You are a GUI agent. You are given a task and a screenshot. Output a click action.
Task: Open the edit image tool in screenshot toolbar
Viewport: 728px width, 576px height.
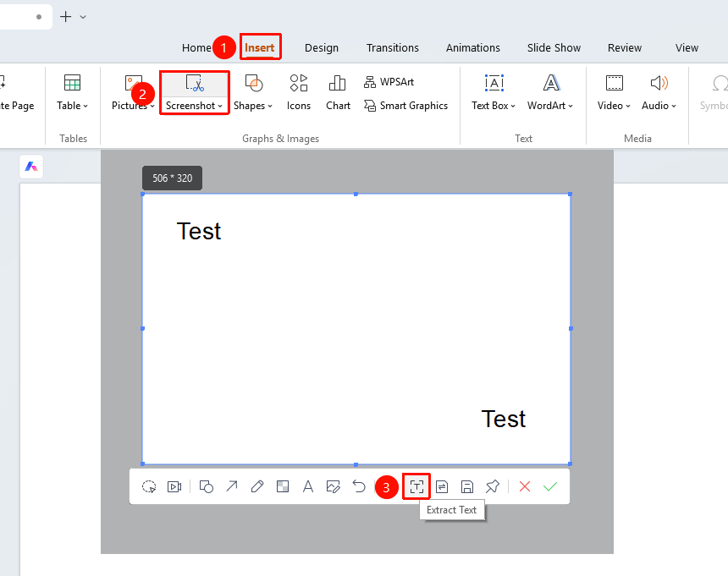click(334, 486)
